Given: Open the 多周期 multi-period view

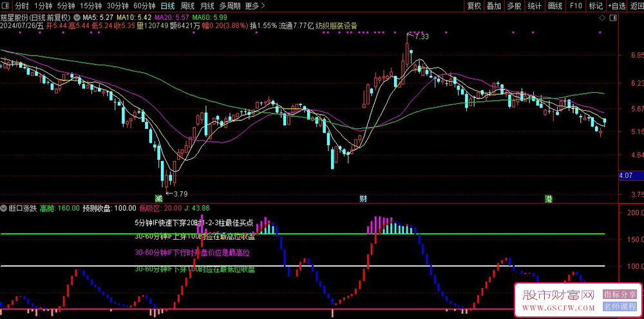Looking at the screenshot, I should (230, 6).
